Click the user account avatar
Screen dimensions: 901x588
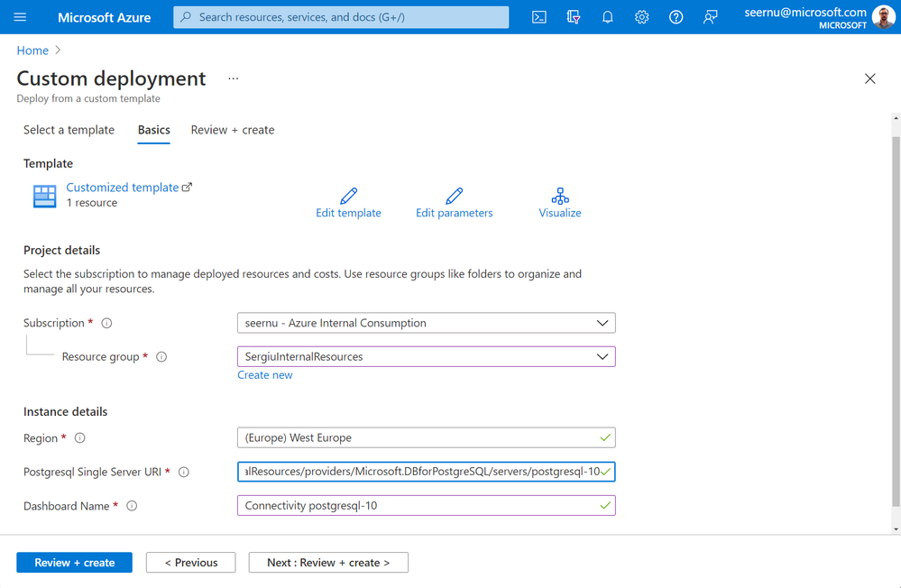point(883,16)
